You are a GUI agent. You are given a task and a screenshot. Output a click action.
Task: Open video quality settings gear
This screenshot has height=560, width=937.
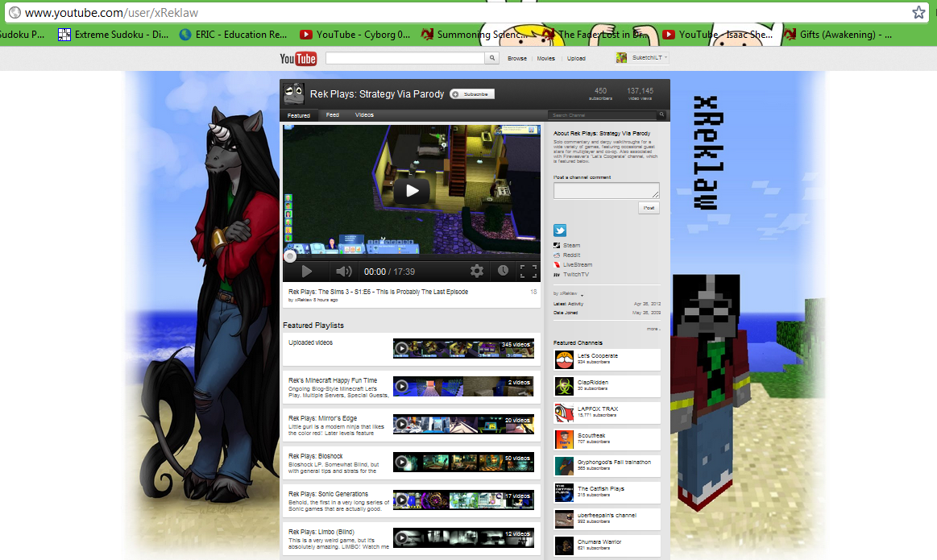click(476, 271)
